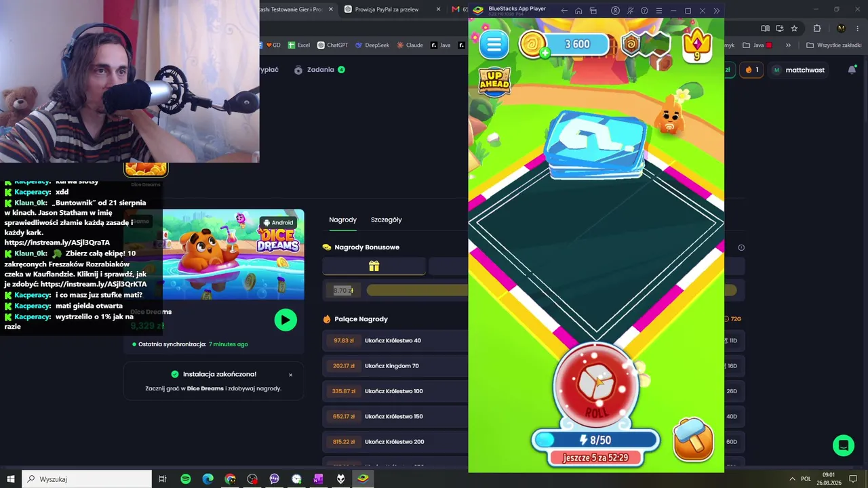Open OneNote from the taskbar
The image size is (868, 488).
[318, 479]
